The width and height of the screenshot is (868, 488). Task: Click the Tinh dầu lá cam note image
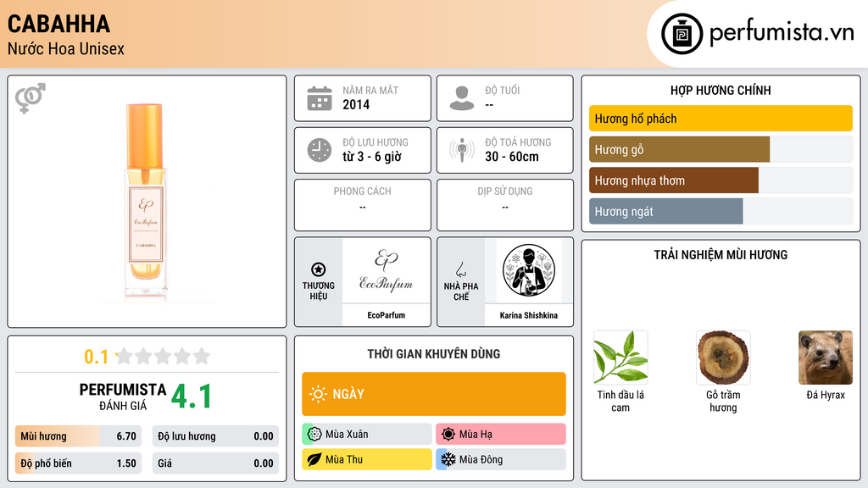pos(620,358)
